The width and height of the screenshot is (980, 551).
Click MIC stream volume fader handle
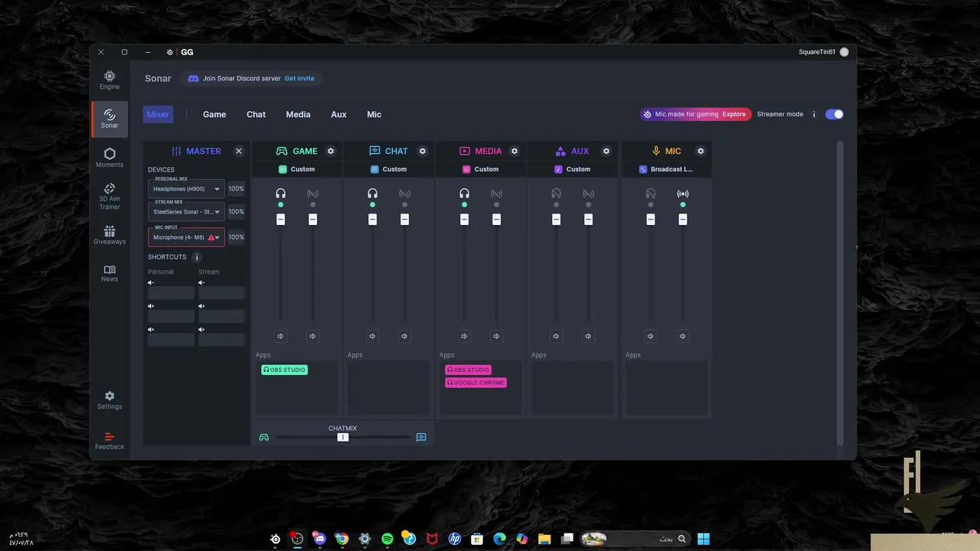click(682, 220)
